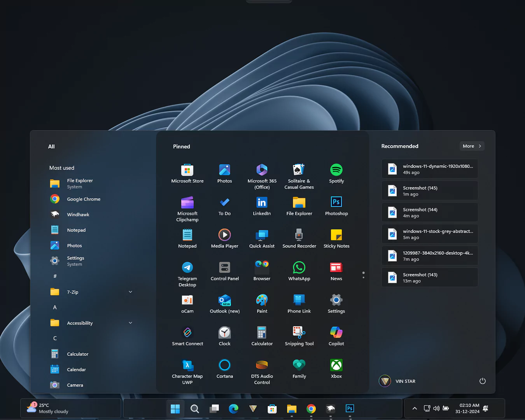Screen dimensions: 525x420
Task: Open Microsoft Store from pinned apps
Action: pos(187,173)
